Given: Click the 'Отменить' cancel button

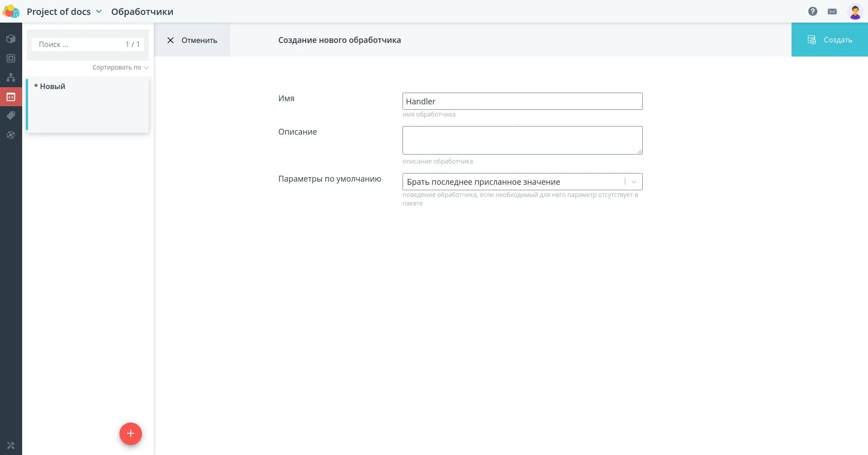Looking at the screenshot, I should tap(192, 40).
